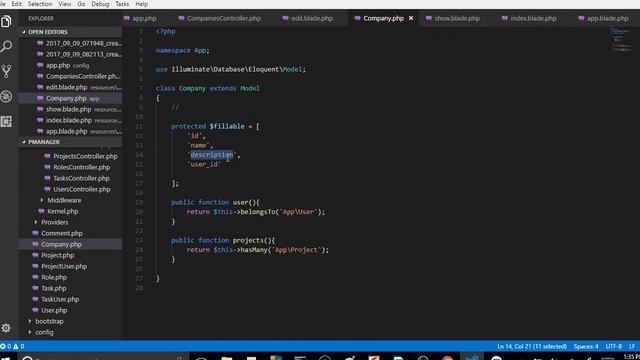Open Role.php in file tree
This screenshot has width=640, height=360.
(53, 278)
